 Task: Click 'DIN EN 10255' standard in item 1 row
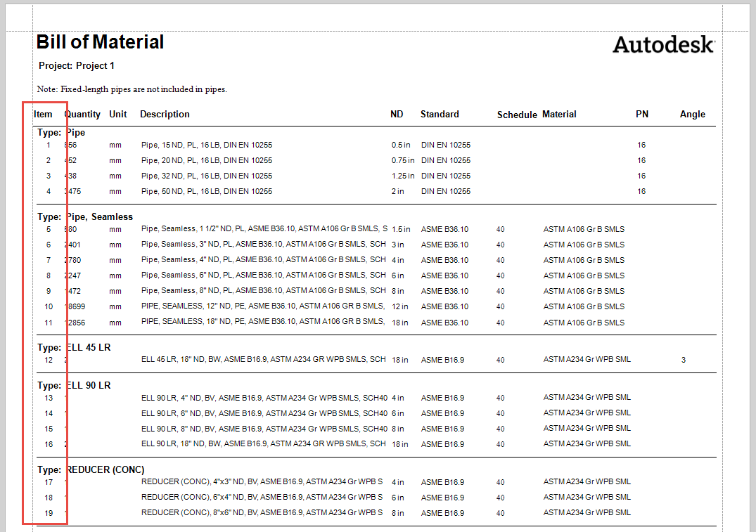[446, 145]
